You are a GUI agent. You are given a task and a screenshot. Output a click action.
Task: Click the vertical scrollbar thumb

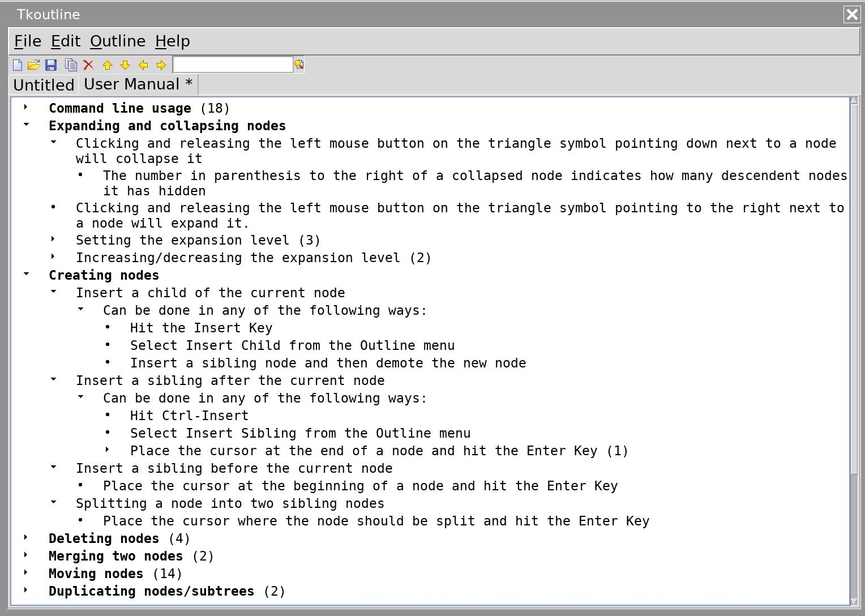(x=854, y=289)
